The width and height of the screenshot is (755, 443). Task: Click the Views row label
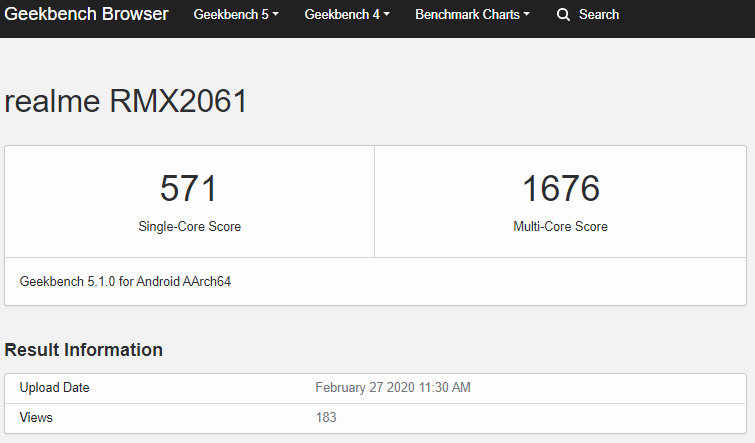tap(36, 417)
